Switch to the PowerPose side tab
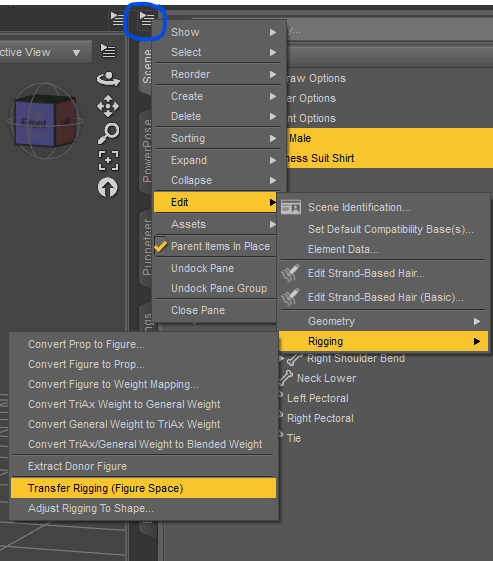This screenshot has height=561, width=493. point(147,151)
